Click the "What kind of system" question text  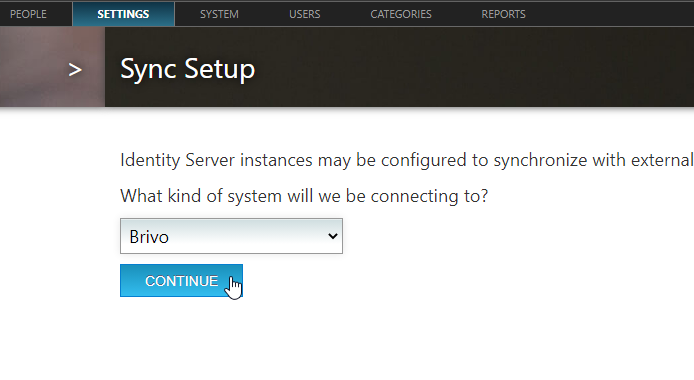304,196
